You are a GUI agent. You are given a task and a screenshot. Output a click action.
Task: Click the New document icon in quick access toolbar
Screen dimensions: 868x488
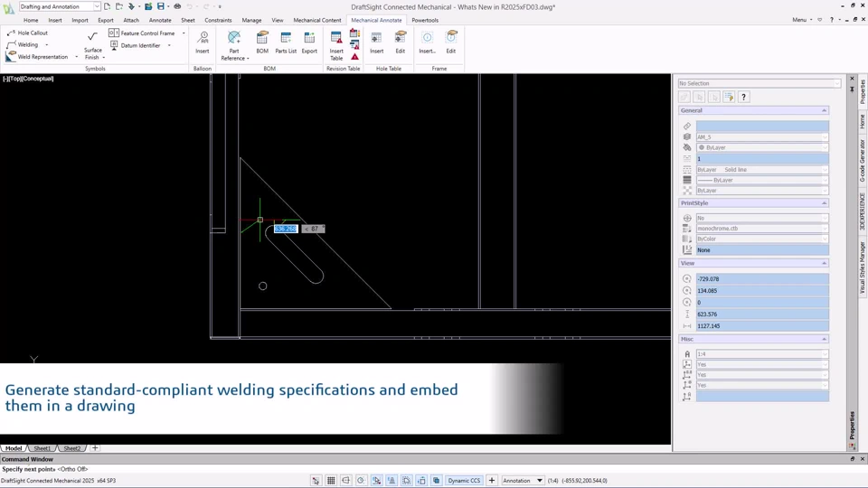pyautogui.click(x=107, y=6)
